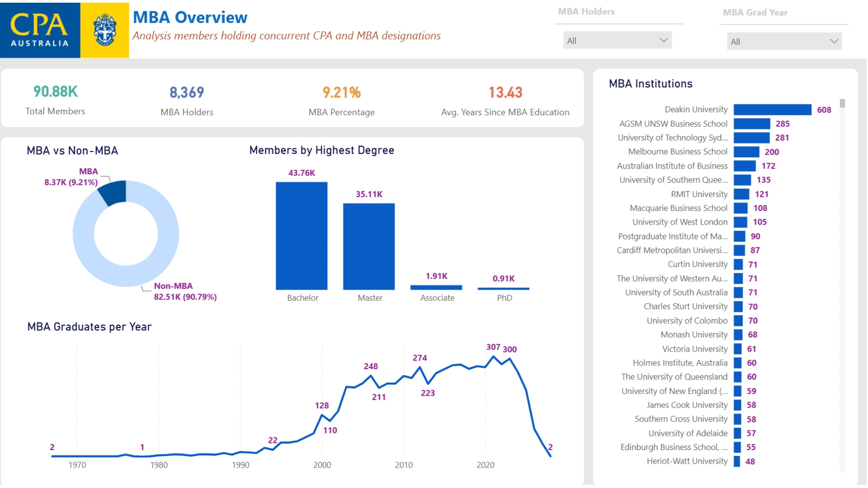868x488 pixels.
Task: Click the 248 data label on line chart
Action: (x=371, y=366)
